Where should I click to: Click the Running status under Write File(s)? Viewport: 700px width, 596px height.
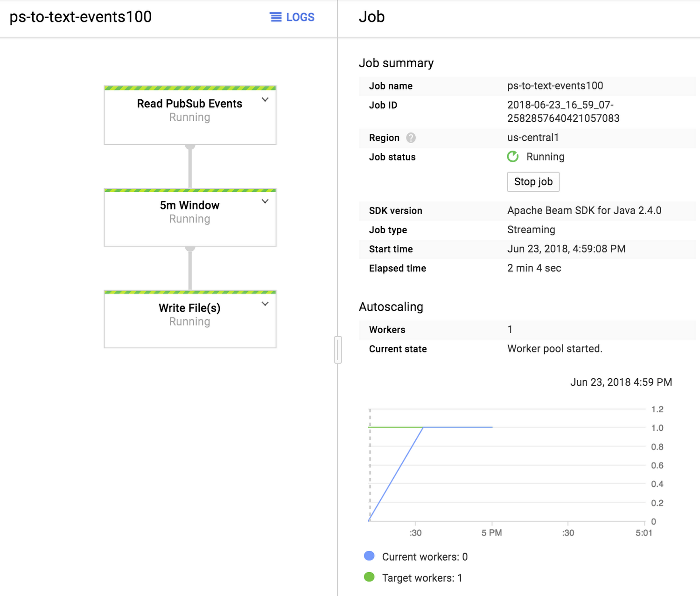189,322
